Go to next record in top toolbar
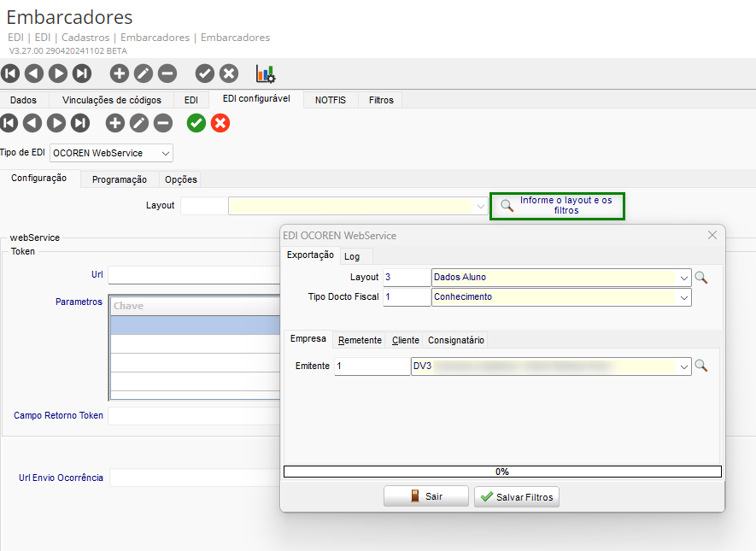The image size is (756, 551). (58, 73)
